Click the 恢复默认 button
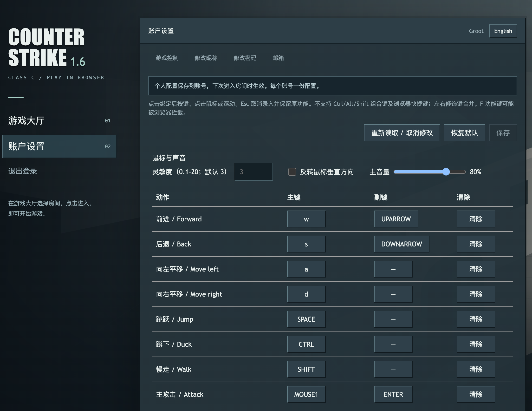The height and width of the screenshot is (411, 532). tap(465, 133)
